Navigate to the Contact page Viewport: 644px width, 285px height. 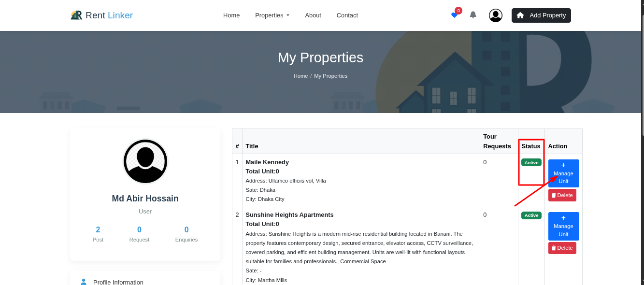(x=347, y=15)
